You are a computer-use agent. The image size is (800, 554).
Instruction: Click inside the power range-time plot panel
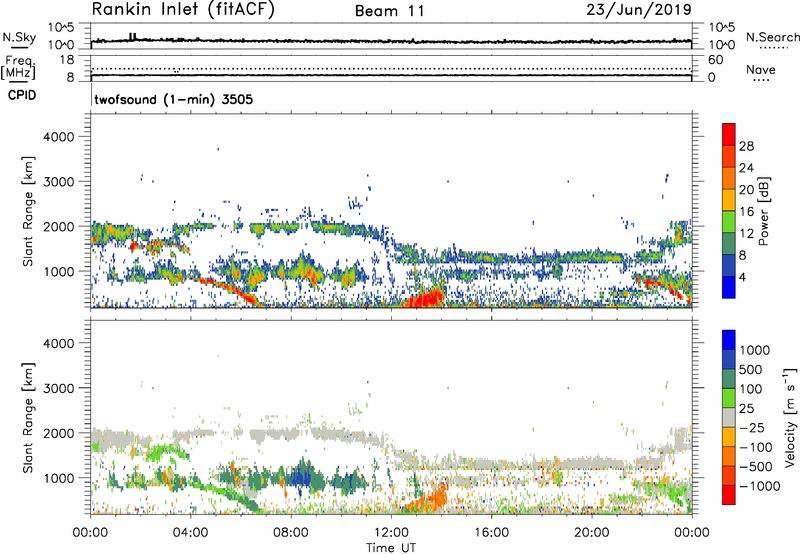click(391, 211)
